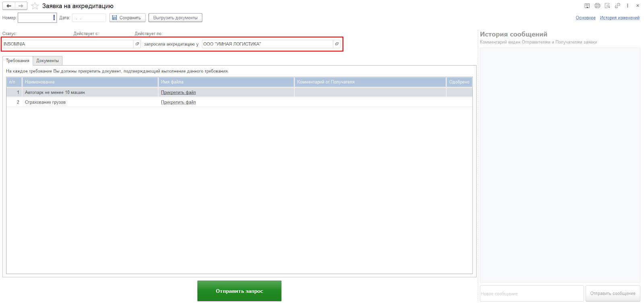
Task: Focus the Дата input field
Action: [89, 18]
